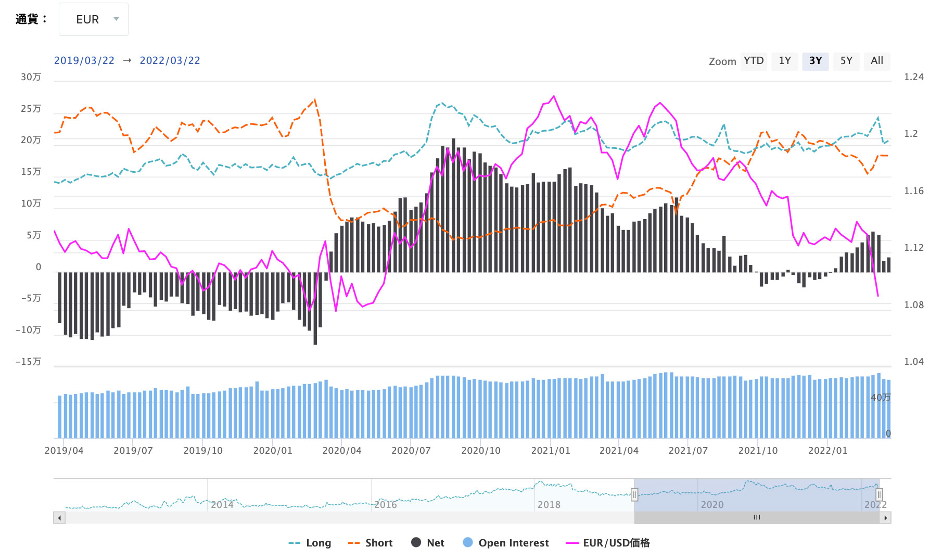Click the navigator scrollbar thumb
Image resolution: width=942 pixels, height=560 pixels.
pos(757,518)
